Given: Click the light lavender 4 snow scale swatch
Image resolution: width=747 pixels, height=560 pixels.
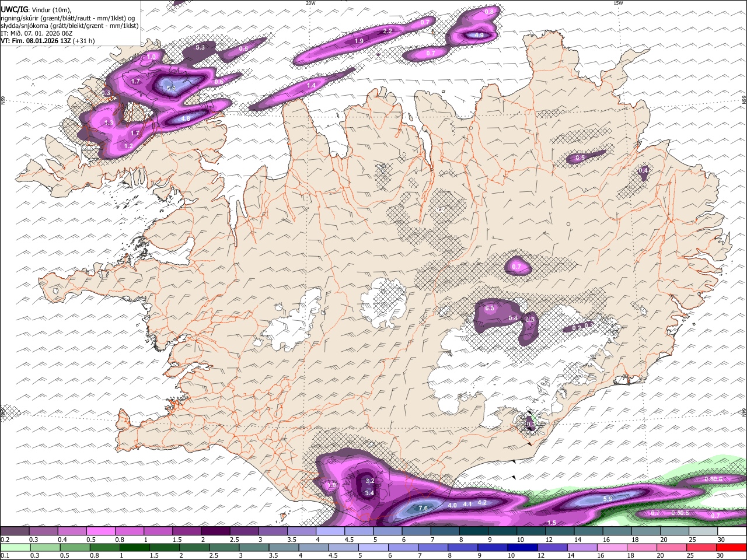Looking at the screenshot, I should coord(330,531).
